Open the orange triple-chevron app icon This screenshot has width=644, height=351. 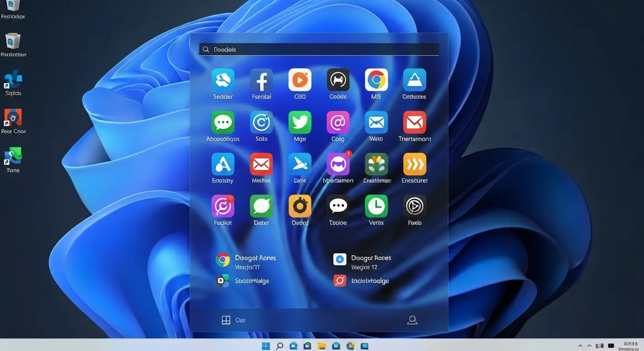click(414, 164)
